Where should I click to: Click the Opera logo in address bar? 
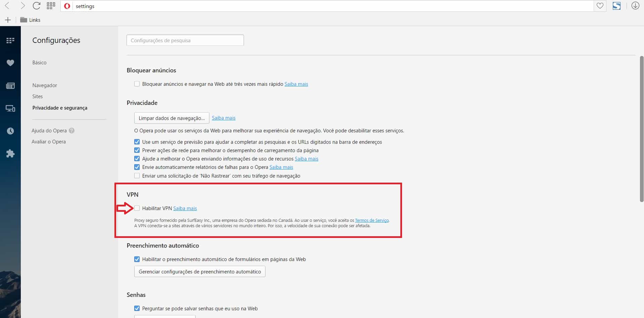pyautogui.click(x=67, y=6)
